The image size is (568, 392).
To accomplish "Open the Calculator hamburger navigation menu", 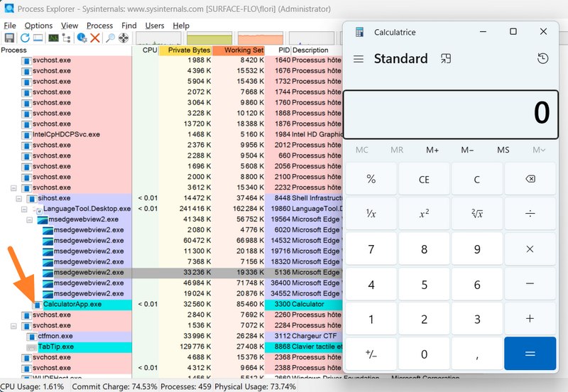I will pos(359,59).
